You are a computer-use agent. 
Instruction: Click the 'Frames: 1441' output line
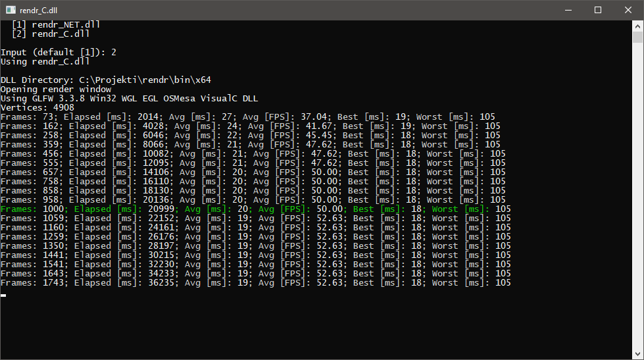click(255, 255)
